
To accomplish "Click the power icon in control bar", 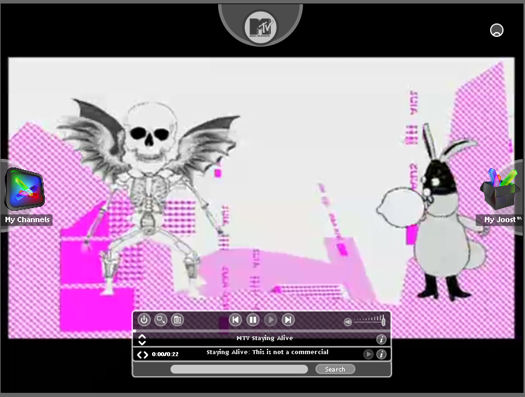I will [x=144, y=320].
